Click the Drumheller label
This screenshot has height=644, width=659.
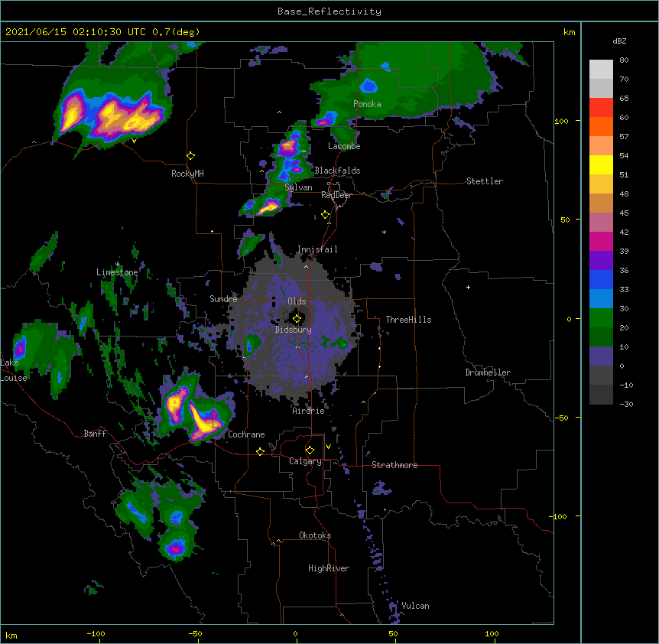pos(488,372)
